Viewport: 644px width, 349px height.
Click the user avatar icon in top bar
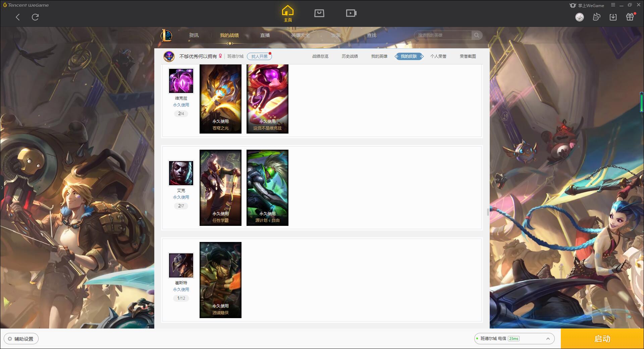[580, 17]
